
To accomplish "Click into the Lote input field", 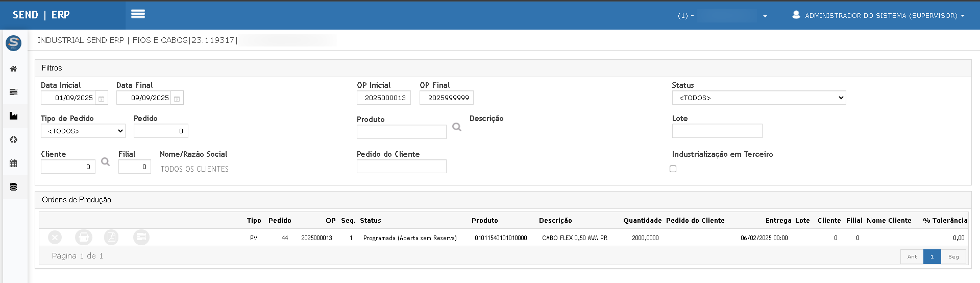I will point(717,131).
